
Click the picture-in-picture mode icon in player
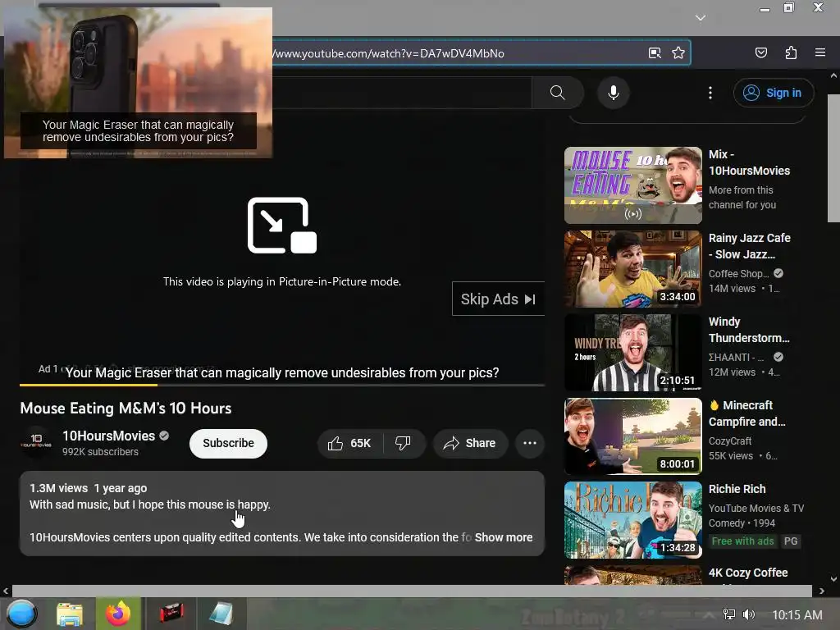[x=282, y=226]
